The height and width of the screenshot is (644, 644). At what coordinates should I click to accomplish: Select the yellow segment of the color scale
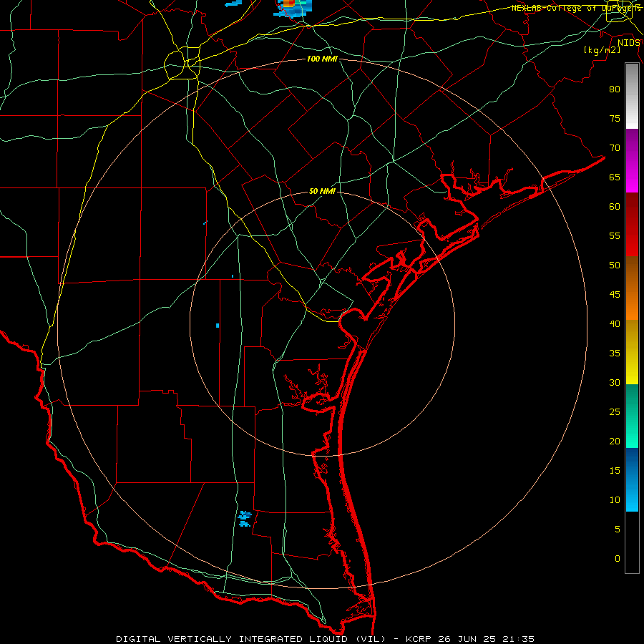(x=632, y=352)
